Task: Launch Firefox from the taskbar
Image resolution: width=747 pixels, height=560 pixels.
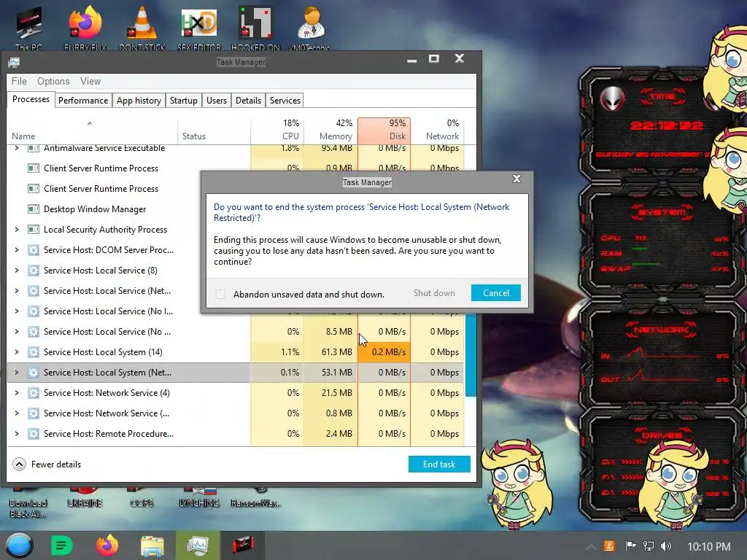Action: 107,545
